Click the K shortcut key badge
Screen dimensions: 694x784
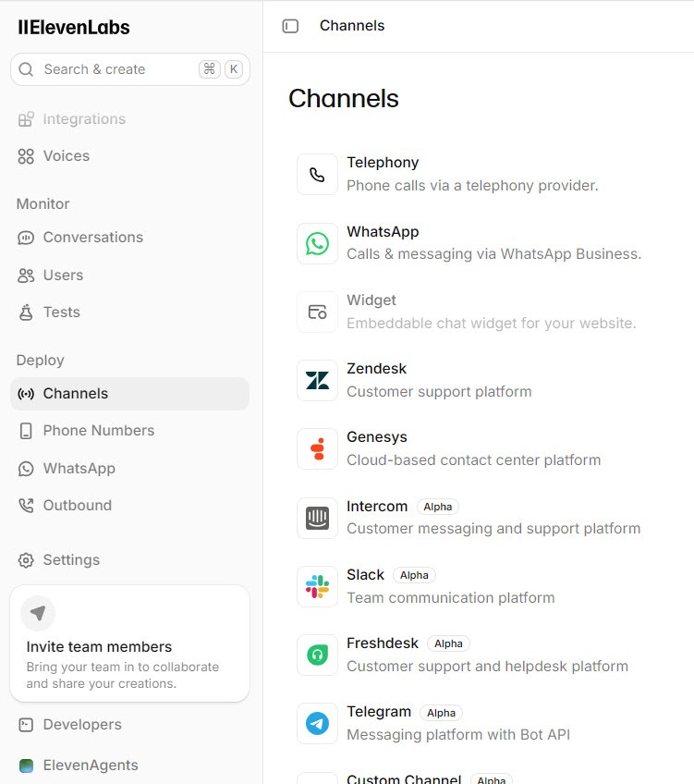(233, 69)
